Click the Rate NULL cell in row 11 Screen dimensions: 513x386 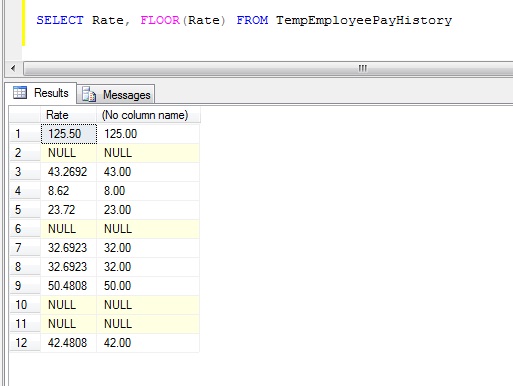point(69,324)
